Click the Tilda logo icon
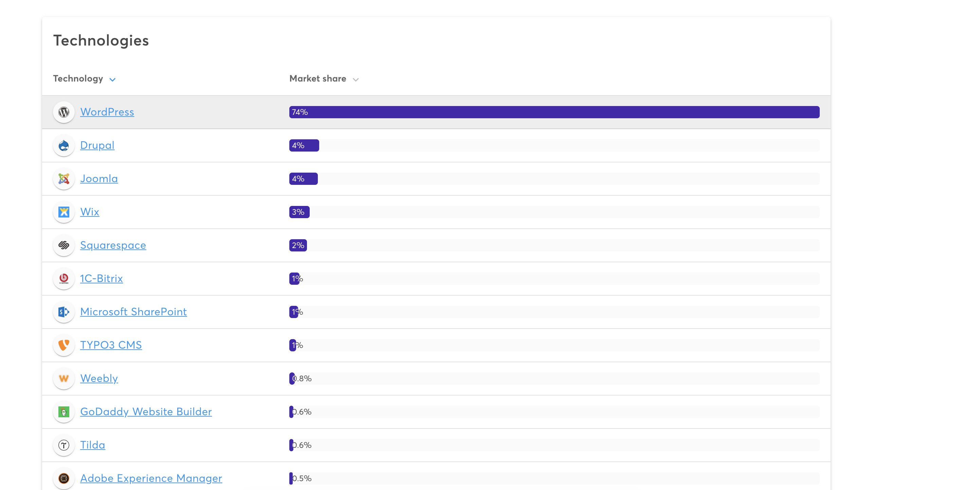980x490 pixels. [63, 445]
